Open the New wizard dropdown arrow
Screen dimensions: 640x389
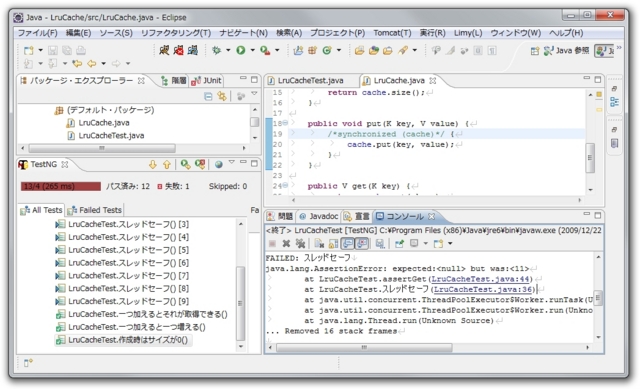tap(40, 51)
